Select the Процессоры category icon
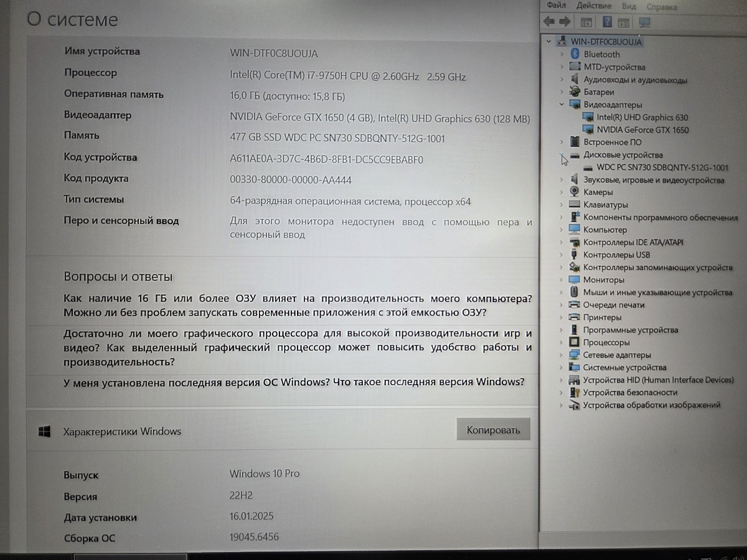 (575, 342)
